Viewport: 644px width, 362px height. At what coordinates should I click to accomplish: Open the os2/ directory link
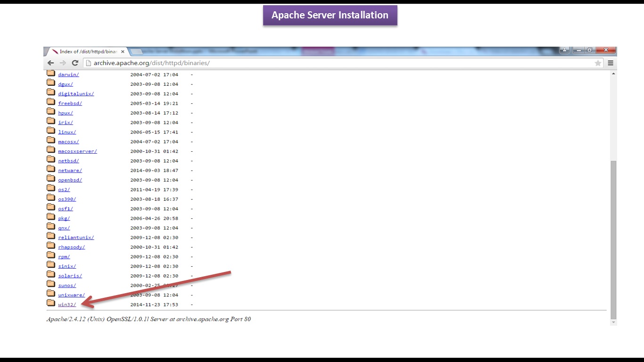click(x=64, y=189)
